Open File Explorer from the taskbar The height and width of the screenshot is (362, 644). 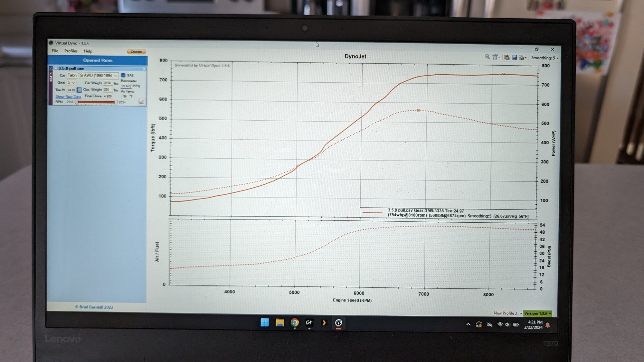tap(280, 322)
